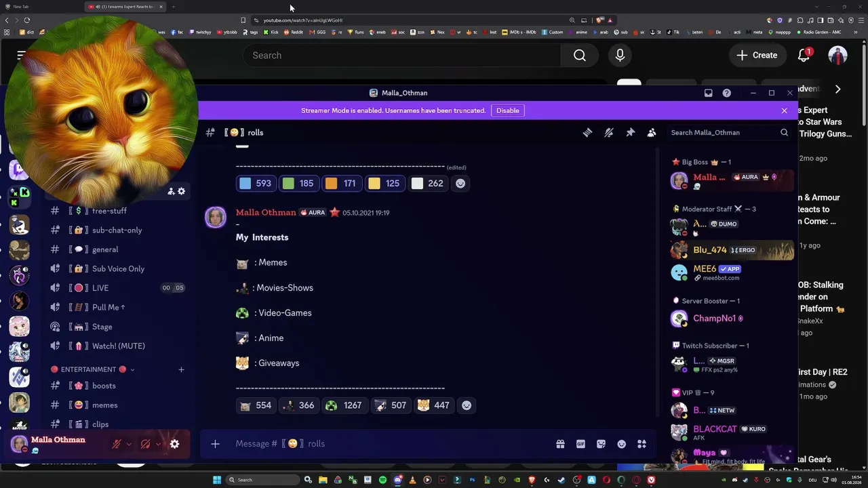
Task: Toggle the white square reaction 262
Action: [427, 183]
